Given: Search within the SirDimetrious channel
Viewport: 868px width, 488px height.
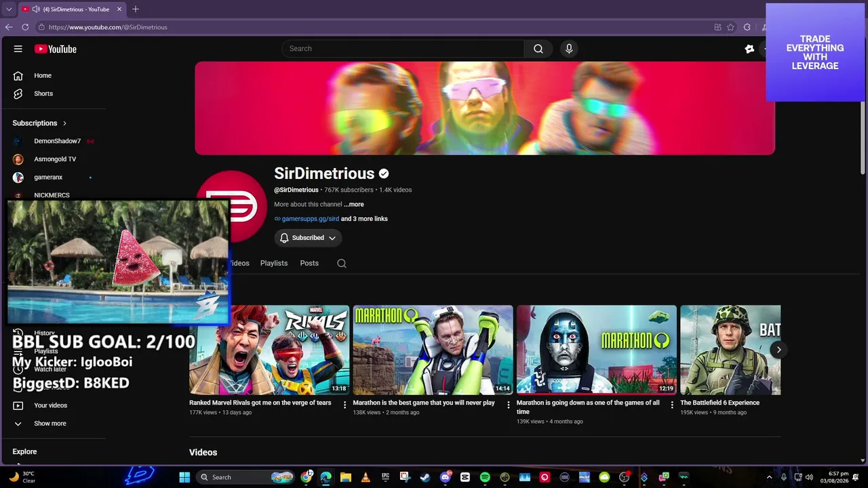Looking at the screenshot, I should (x=342, y=263).
